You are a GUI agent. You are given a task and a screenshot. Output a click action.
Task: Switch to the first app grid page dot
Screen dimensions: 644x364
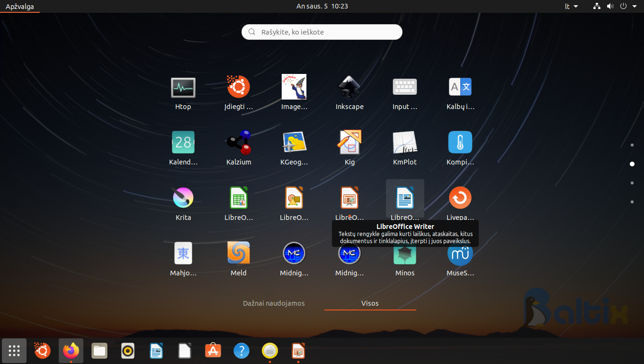tap(632, 145)
